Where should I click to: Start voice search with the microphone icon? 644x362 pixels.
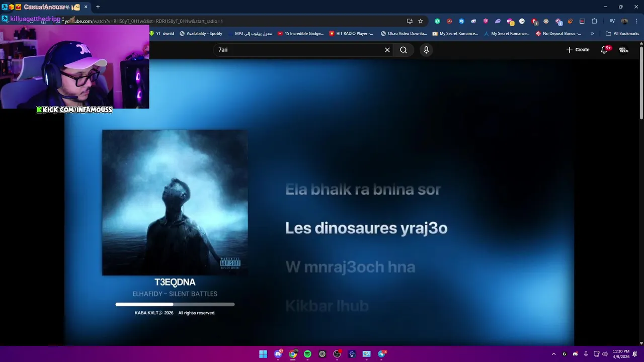[426, 50]
